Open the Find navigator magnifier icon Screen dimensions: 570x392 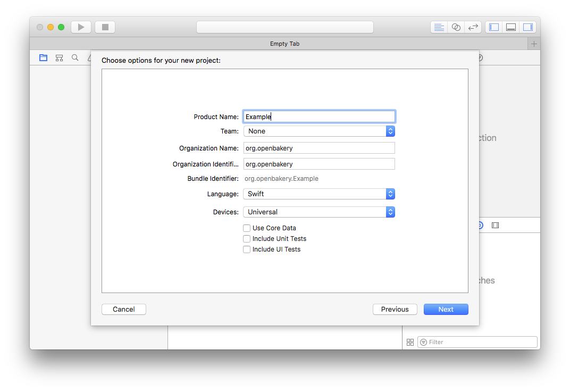pos(75,57)
